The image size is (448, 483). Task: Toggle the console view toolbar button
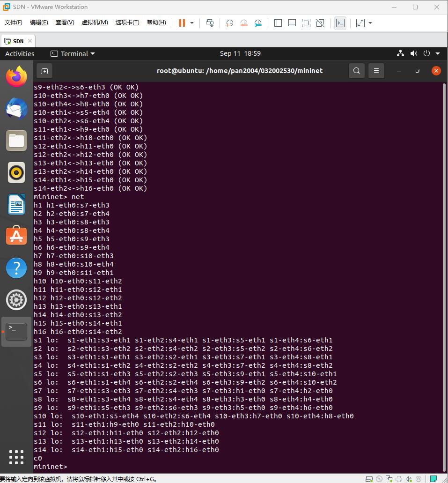(x=340, y=23)
